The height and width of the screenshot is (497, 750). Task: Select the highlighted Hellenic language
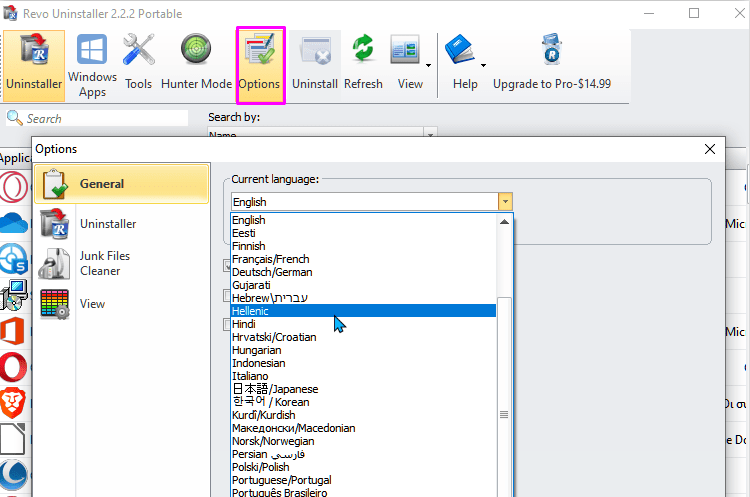click(x=363, y=311)
